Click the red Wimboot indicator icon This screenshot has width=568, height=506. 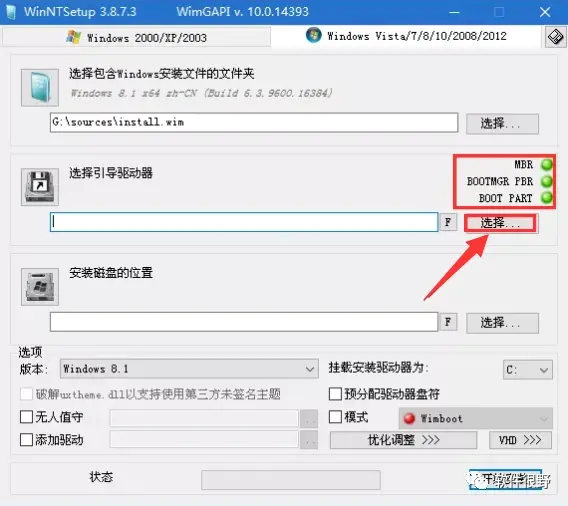409,418
